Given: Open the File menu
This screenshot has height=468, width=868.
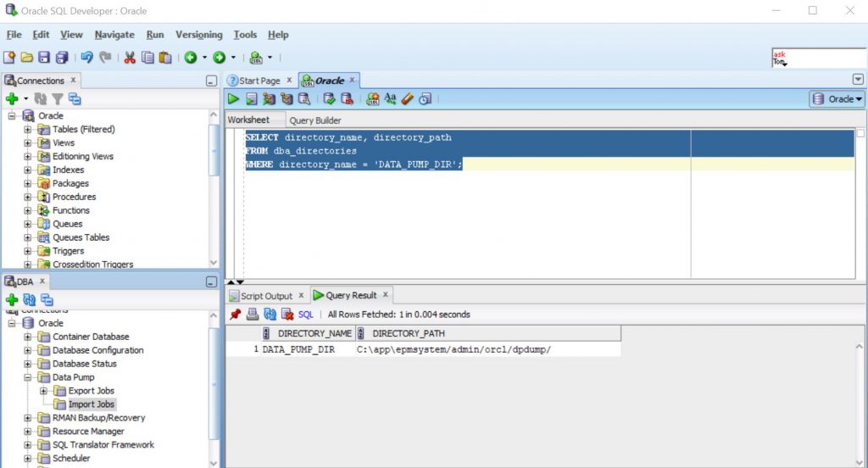Looking at the screenshot, I should point(14,35).
